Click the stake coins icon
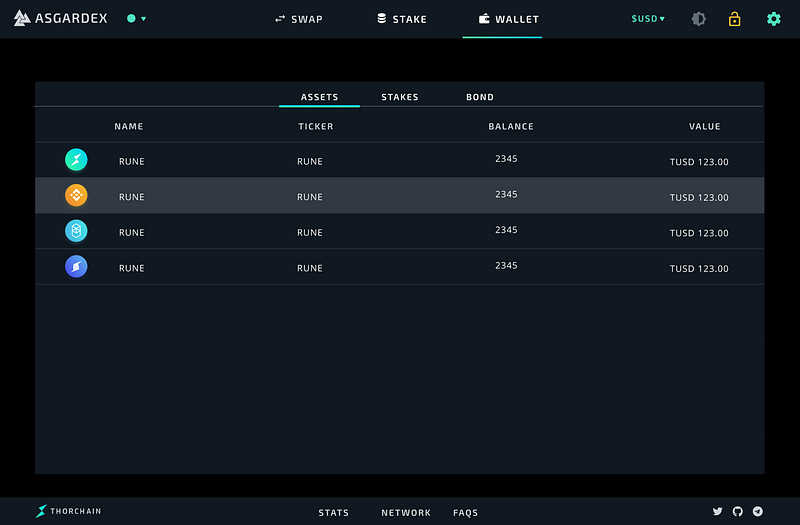 pos(382,18)
